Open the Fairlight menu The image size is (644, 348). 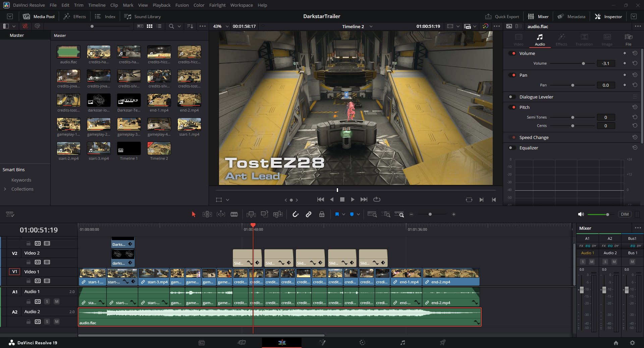217,5
